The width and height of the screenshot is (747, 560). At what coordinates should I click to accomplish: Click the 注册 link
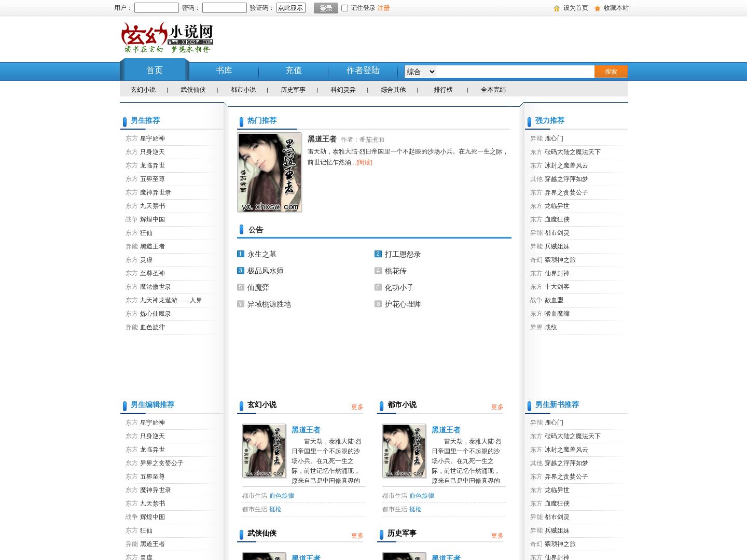383,8
